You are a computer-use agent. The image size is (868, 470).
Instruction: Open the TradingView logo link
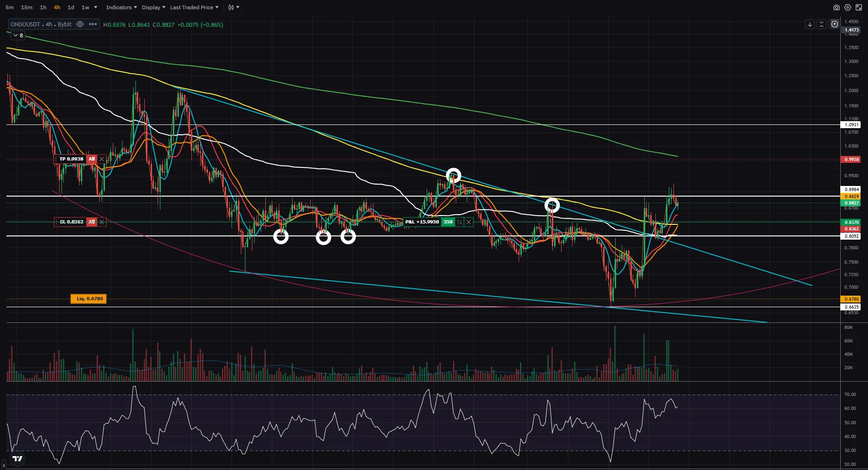pyautogui.click(x=17, y=458)
